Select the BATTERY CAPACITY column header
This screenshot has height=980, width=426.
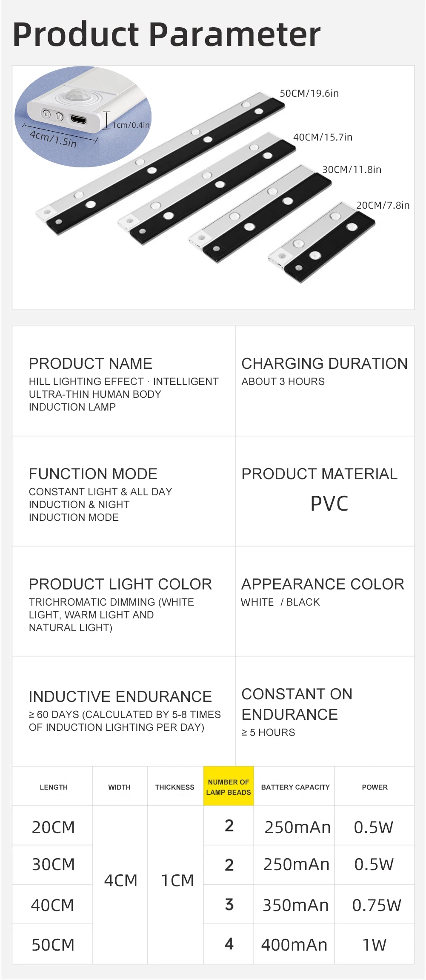(295, 787)
